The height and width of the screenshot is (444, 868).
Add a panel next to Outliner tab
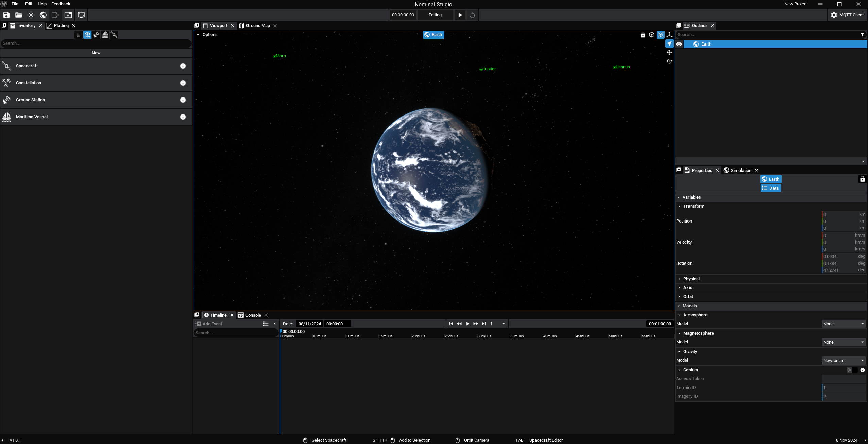click(x=679, y=25)
